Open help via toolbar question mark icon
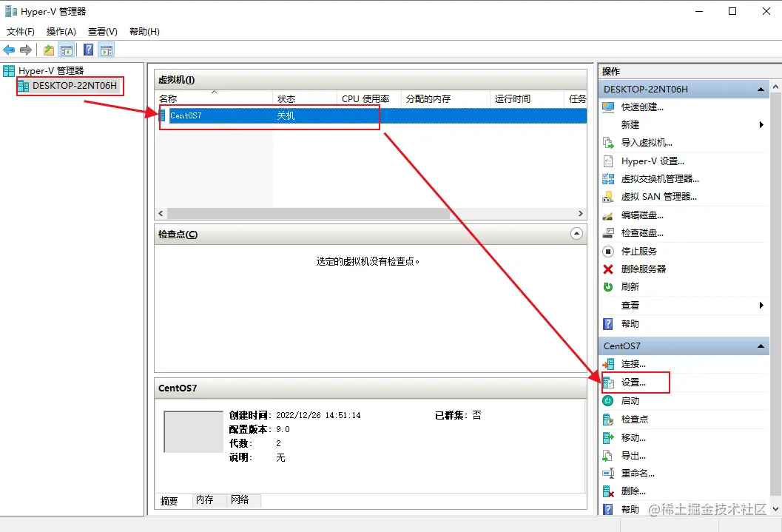Image resolution: width=782 pixels, height=532 pixels. pos(88,50)
